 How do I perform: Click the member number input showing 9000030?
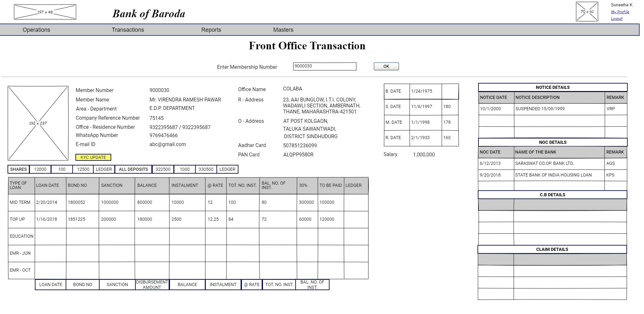325,66
